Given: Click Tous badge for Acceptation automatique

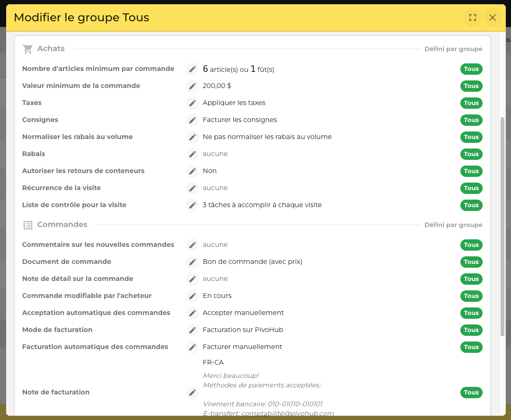Looking at the screenshot, I should (x=471, y=313).
